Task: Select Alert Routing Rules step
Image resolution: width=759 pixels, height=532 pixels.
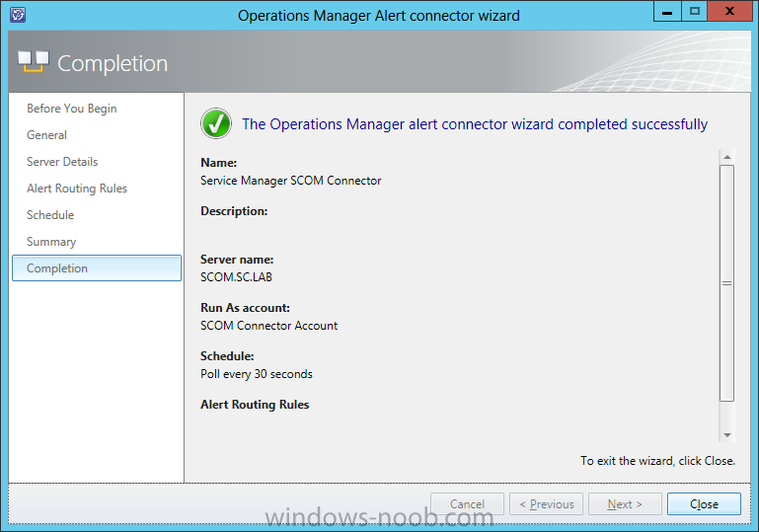Action: pos(76,189)
